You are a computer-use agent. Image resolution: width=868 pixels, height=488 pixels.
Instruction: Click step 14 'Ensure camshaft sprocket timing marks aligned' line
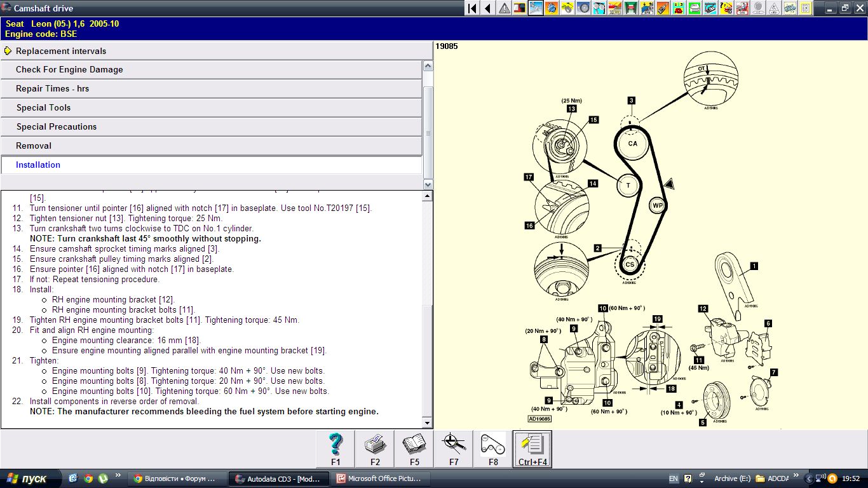click(125, 249)
